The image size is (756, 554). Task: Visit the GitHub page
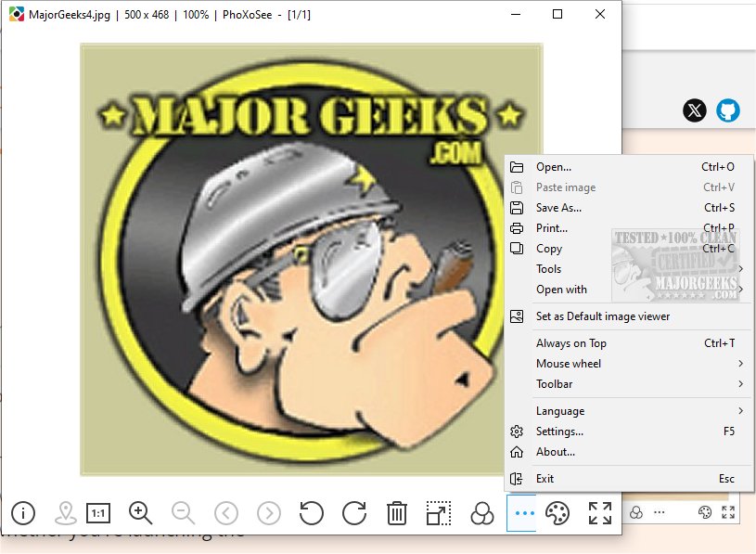(729, 110)
